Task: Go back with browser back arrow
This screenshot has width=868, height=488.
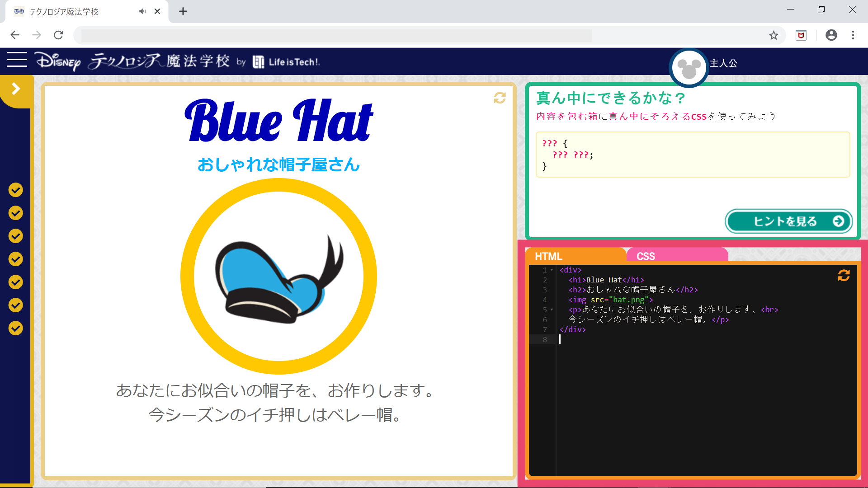Action: pos(15,35)
